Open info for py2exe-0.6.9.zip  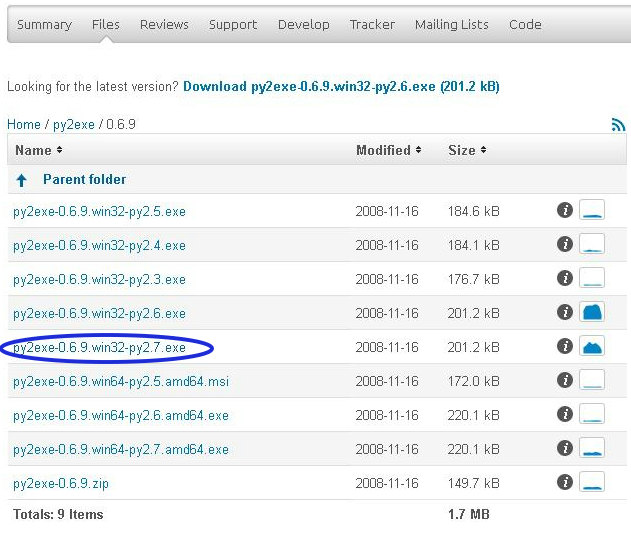click(565, 482)
